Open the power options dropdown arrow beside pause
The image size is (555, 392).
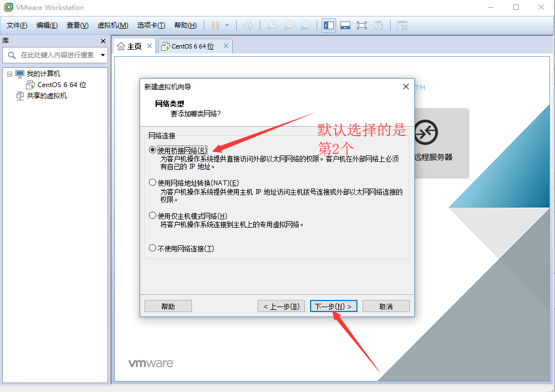click(x=227, y=25)
